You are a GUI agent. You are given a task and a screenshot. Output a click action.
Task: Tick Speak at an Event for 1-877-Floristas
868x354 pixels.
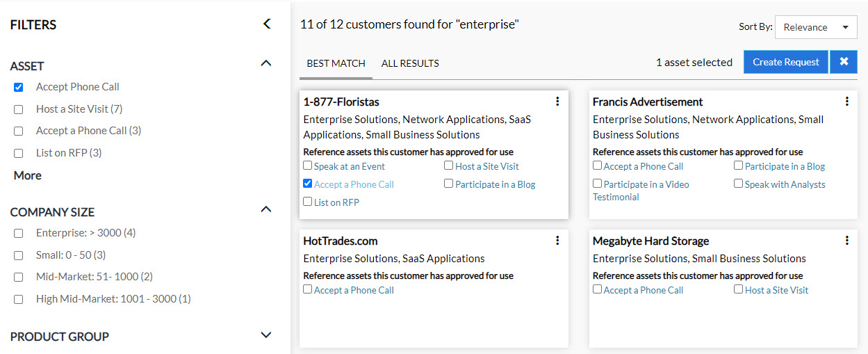[x=308, y=166]
